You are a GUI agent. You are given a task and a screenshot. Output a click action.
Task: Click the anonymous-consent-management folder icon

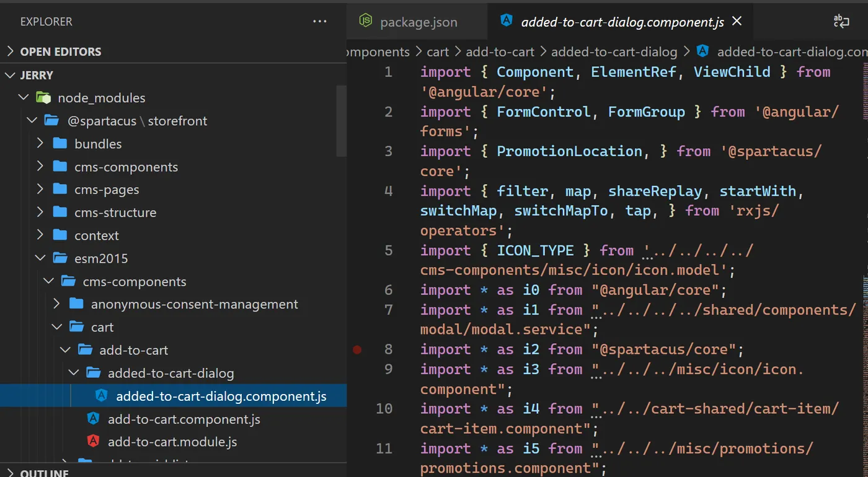76,304
